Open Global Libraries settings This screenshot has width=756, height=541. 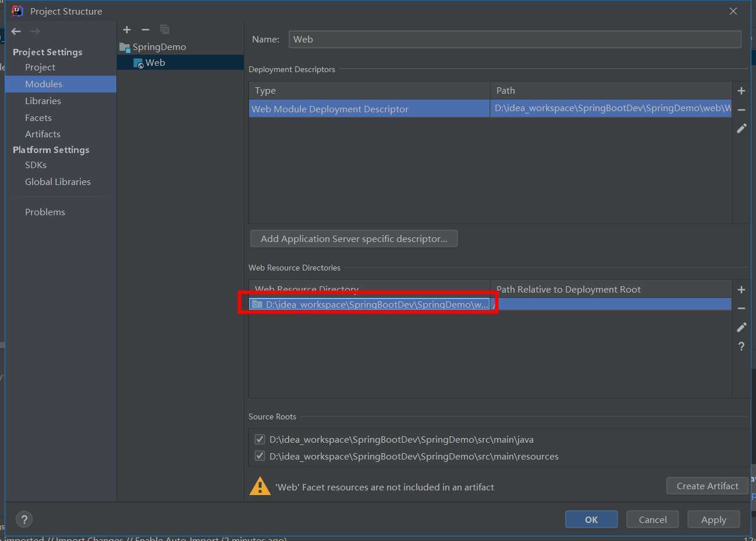[x=58, y=181]
